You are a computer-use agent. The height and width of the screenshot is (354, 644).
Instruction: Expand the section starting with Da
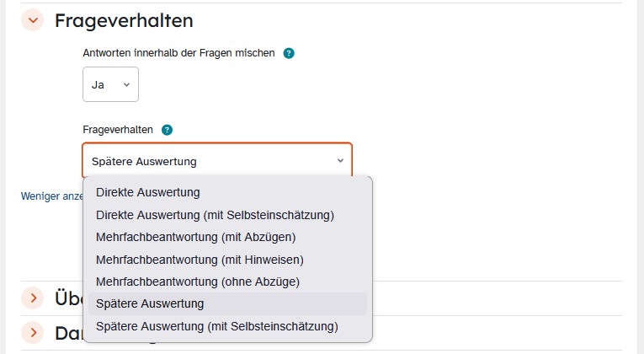click(x=33, y=332)
